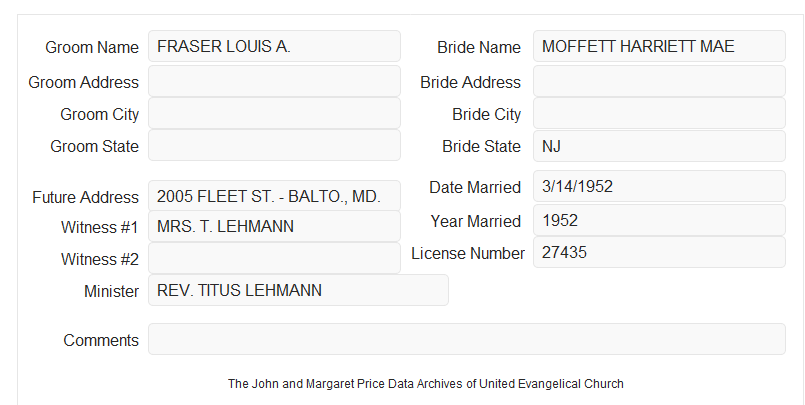Viewport: 805px width, 405px height.
Task: Click into the Groom State field
Action: (274, 145)
